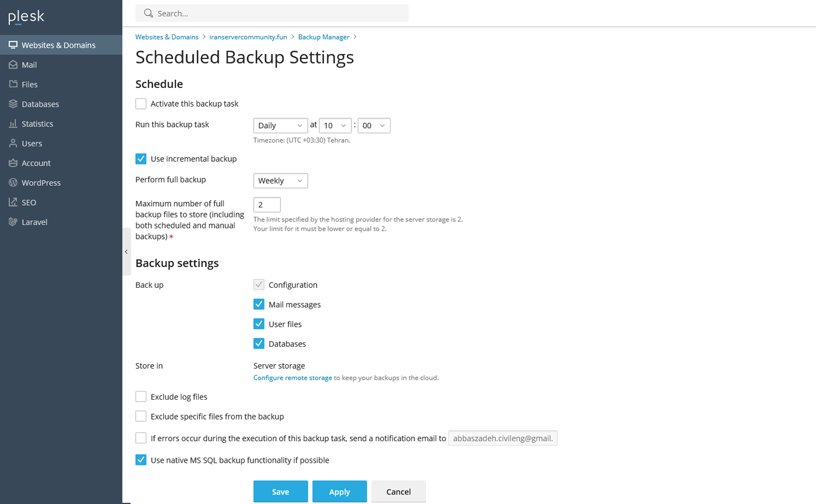Screen dimensions: 816x504
Task: Uncheck the Use incremental backup checkbox
Action: 141,158
